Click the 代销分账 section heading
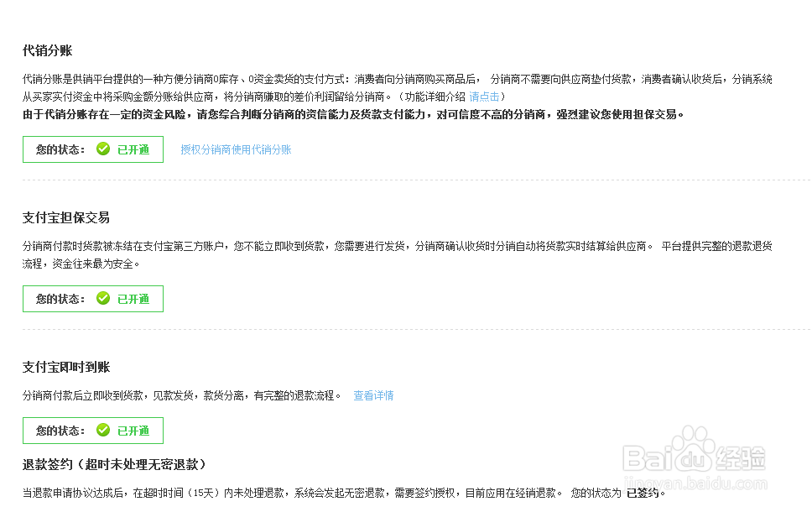812x512 pixels. coord(48,50)
